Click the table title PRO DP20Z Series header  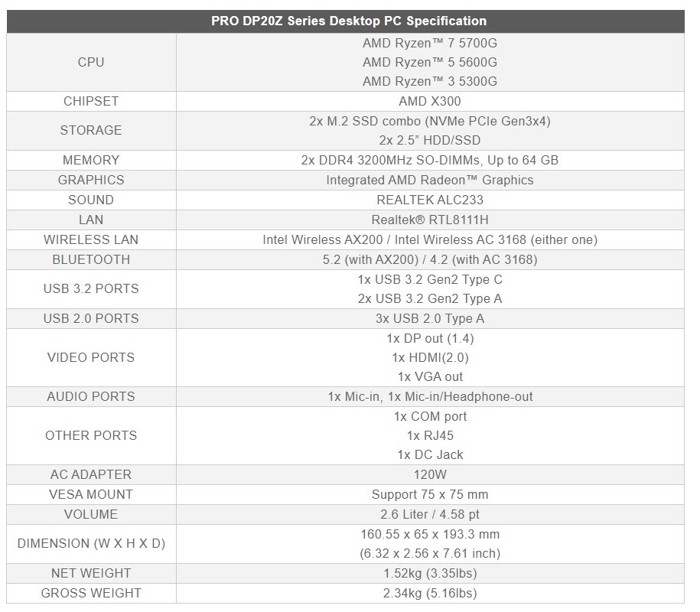tap(349, 21)
